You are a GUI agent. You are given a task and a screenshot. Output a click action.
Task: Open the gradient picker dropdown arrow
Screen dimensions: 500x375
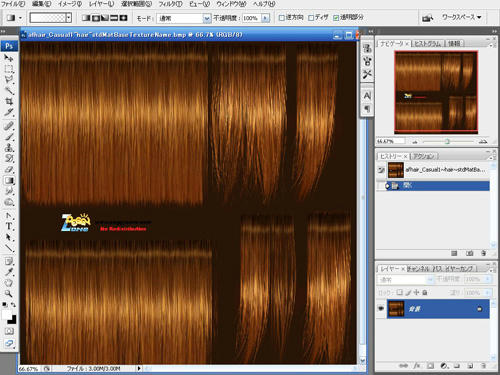pos(69,18)
